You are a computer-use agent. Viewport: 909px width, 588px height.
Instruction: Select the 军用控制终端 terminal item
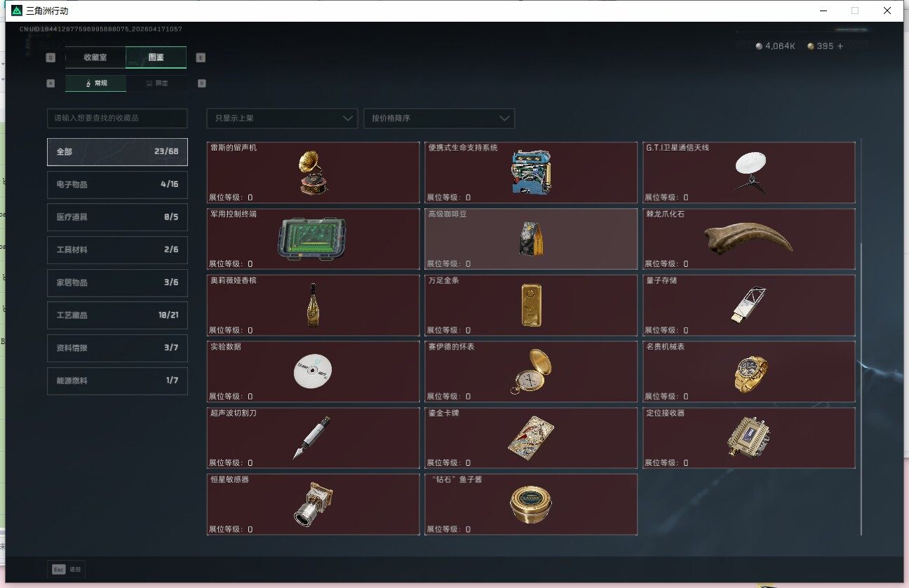[x=313, y=239]
